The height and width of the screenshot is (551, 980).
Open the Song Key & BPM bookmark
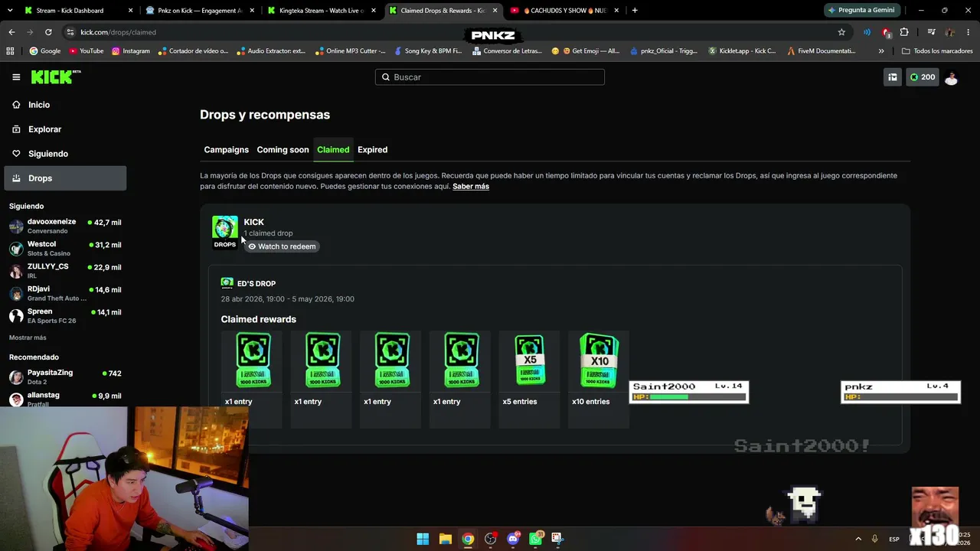[x=428, y=51]
